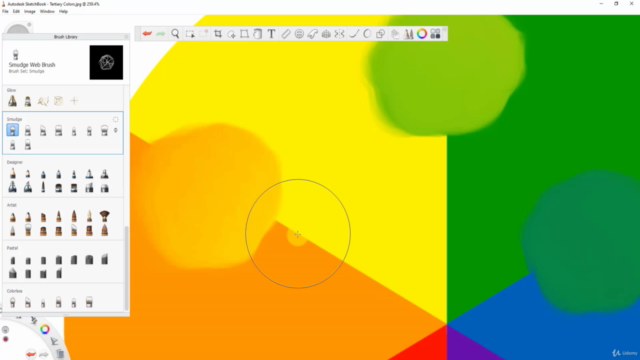Open the Edit menu
640x360 pixels.
pyautogui.click(x=16, y=11)
